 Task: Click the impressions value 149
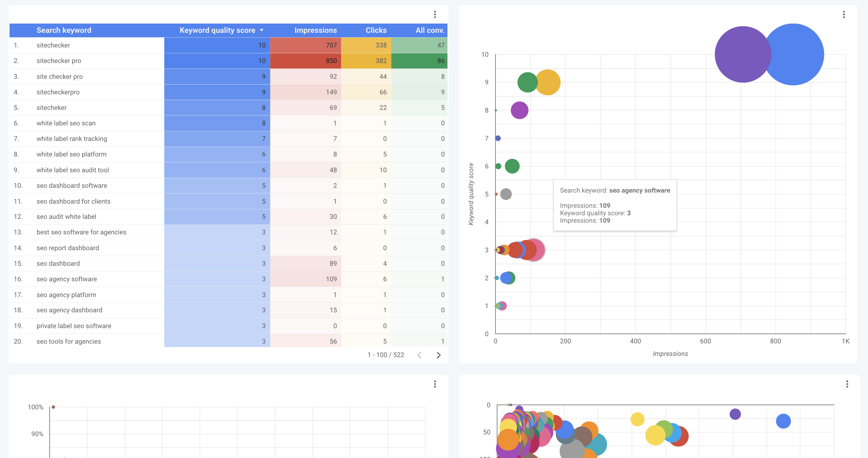[331, 92]
